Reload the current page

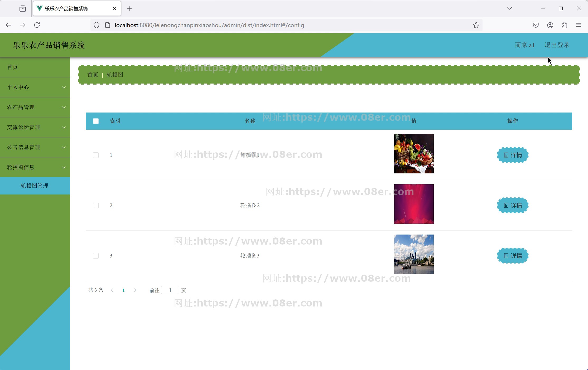[x=37, y=25]
